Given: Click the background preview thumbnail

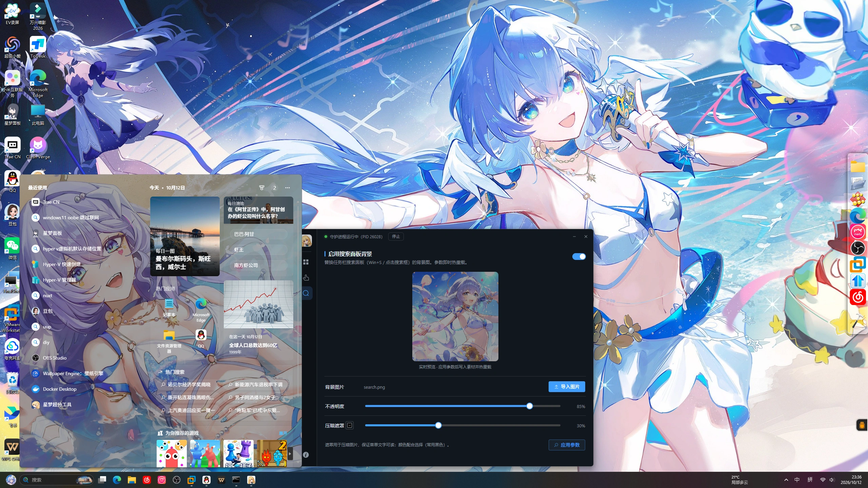Looking at the screenshot, I should [455, 317].
